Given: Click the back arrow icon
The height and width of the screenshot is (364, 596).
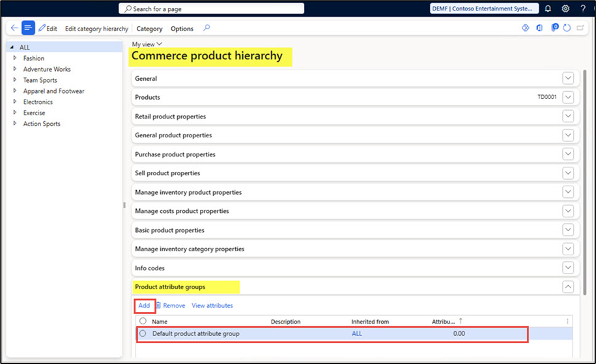Looking at the screenshot, I should pyautogui.click(x=14, y=28).
